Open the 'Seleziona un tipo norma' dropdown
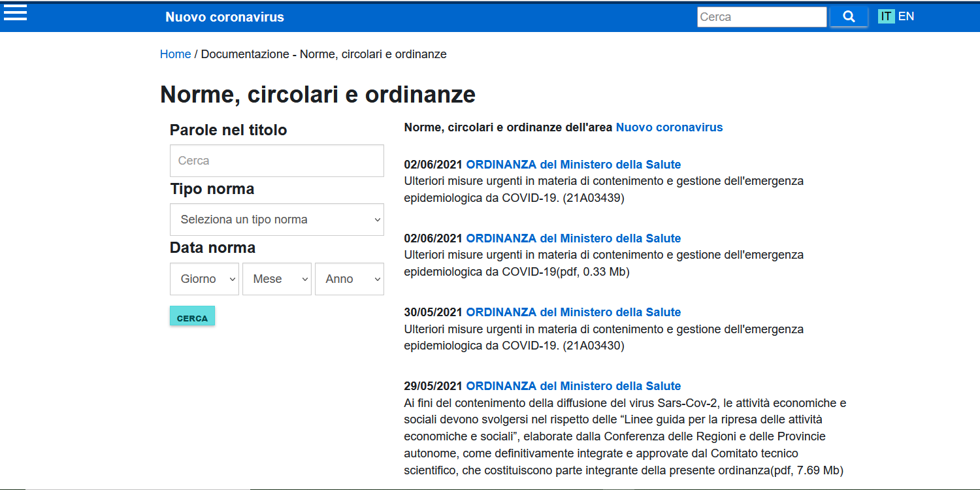Viewport: 980px width, 490px height. 276,220
